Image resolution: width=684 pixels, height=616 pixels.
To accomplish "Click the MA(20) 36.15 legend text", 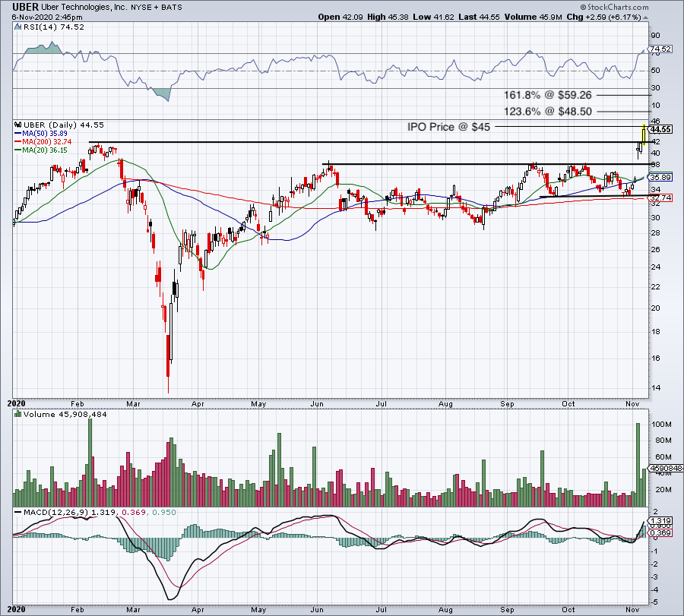I will point(45,150).
